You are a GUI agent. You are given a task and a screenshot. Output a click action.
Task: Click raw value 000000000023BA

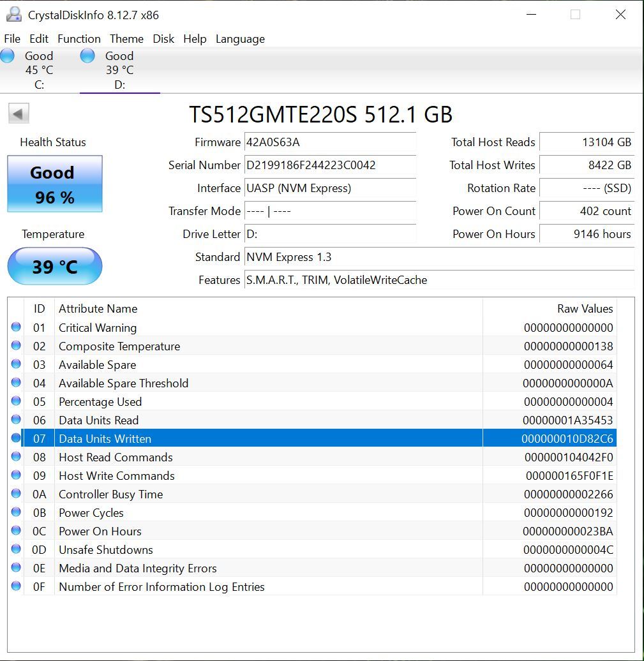pos(567,531)
